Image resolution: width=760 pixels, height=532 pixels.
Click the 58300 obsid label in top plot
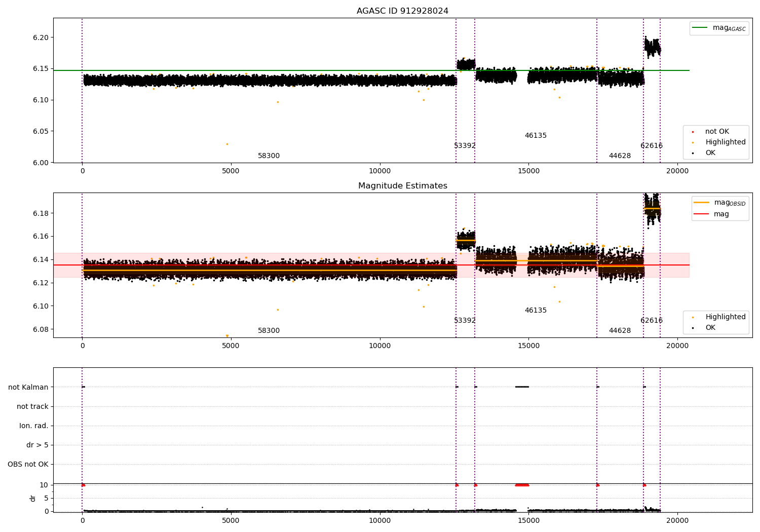click(269, 156)
